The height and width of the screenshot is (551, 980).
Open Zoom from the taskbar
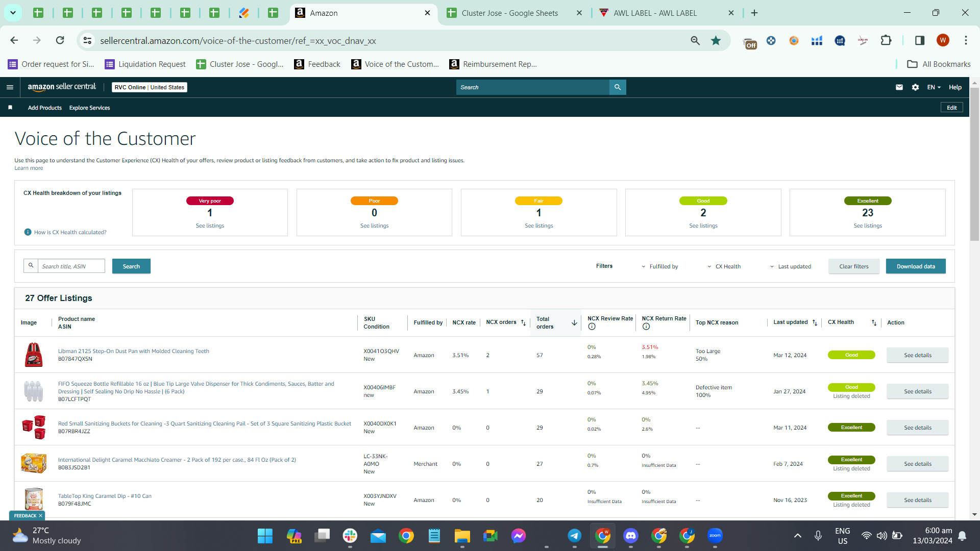pos(715,536)
